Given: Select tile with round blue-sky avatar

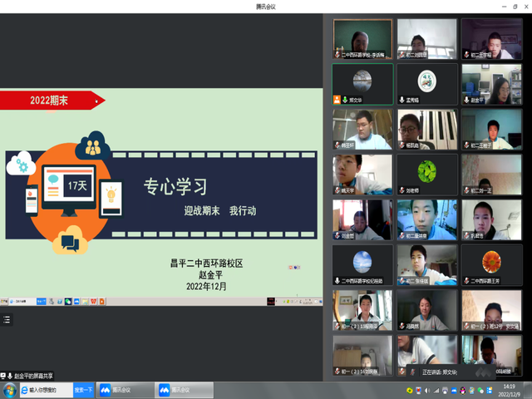Looking at the screenshot, I should click(362, 265).
